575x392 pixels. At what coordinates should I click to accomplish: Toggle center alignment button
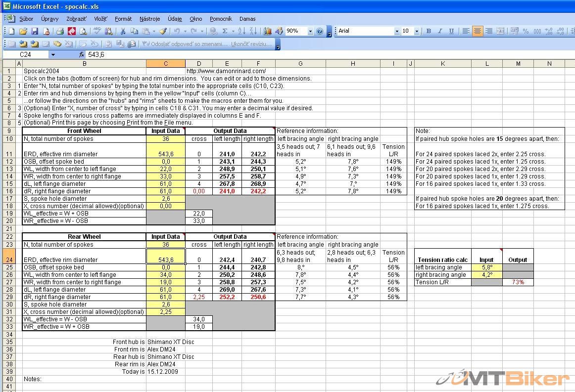[477, 31]
